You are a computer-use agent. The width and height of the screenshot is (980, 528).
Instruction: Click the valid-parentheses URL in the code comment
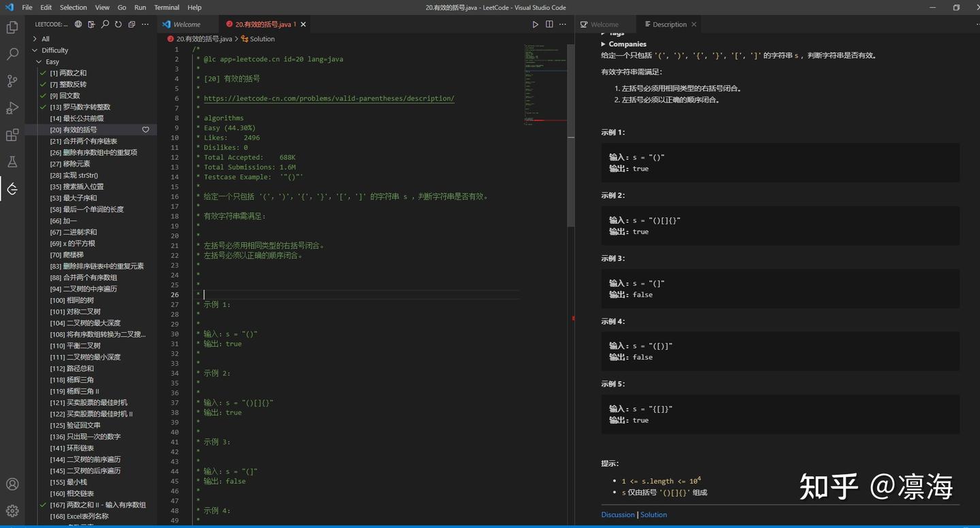pos(329,98)
